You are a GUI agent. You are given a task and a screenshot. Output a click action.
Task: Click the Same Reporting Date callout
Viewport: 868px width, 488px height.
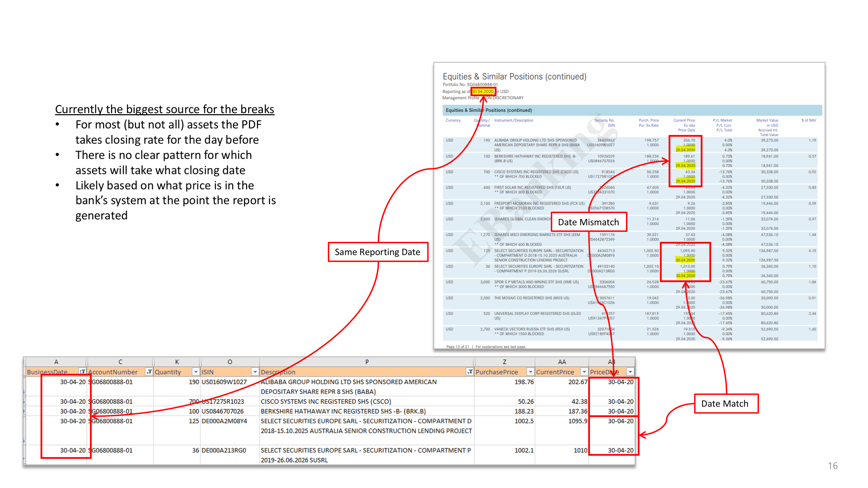[x=377, y=252]
